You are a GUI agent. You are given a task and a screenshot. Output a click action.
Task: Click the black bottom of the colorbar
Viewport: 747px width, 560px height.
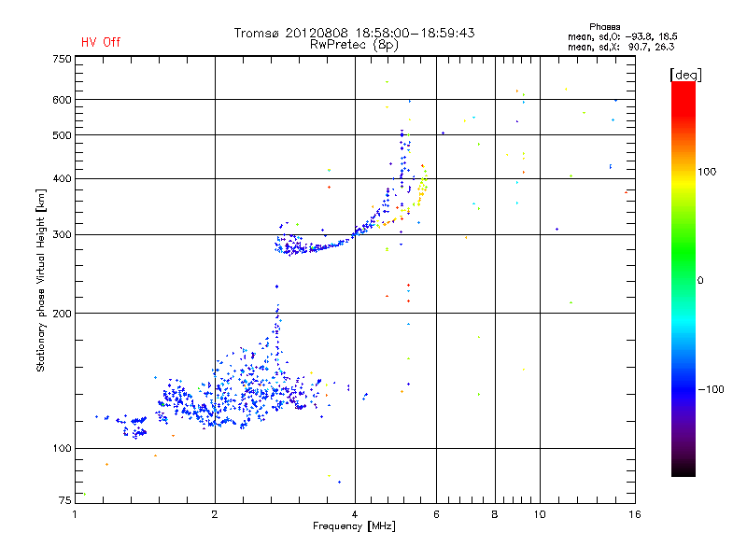[684, 469]
